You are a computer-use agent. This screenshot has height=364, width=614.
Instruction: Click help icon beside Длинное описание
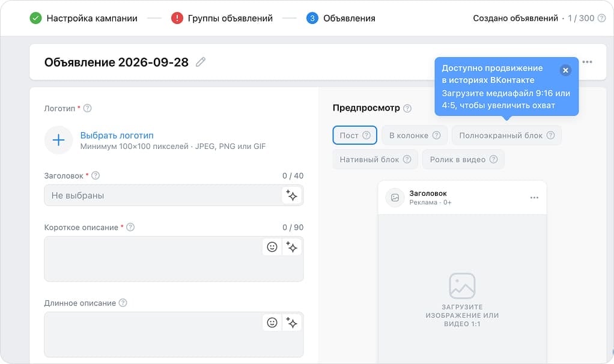click(x=123, y=303)
